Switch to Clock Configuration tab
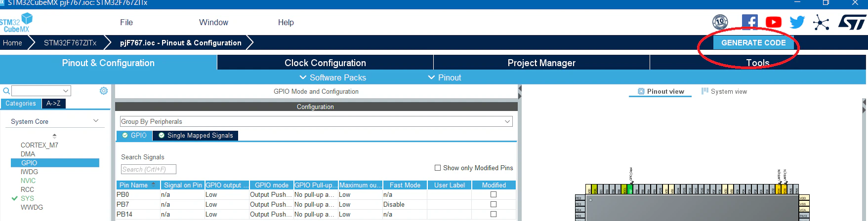Image resolution: width=868 pixels, height=221 pixels. (x=325, y=63)
